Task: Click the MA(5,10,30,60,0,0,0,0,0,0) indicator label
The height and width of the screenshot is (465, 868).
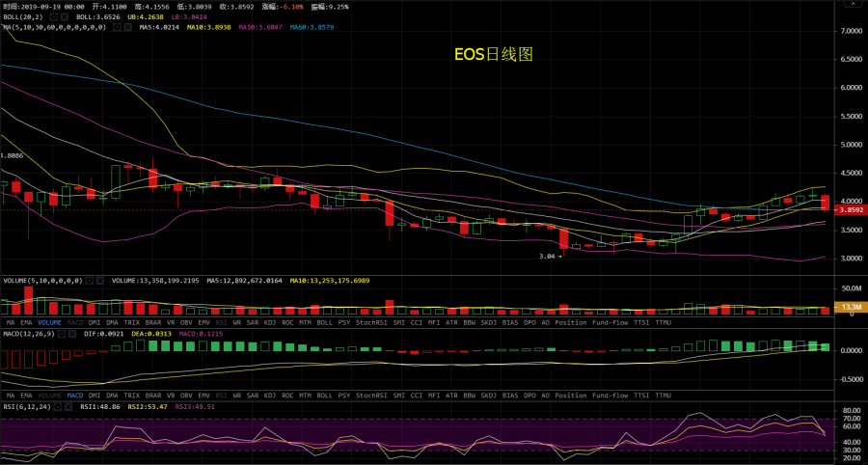Action: tap(55, 27)
